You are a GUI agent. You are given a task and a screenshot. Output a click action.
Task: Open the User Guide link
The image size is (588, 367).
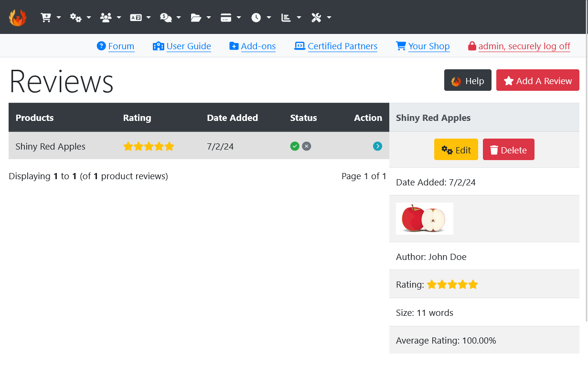pyautogui.click(x=188, y=46)
